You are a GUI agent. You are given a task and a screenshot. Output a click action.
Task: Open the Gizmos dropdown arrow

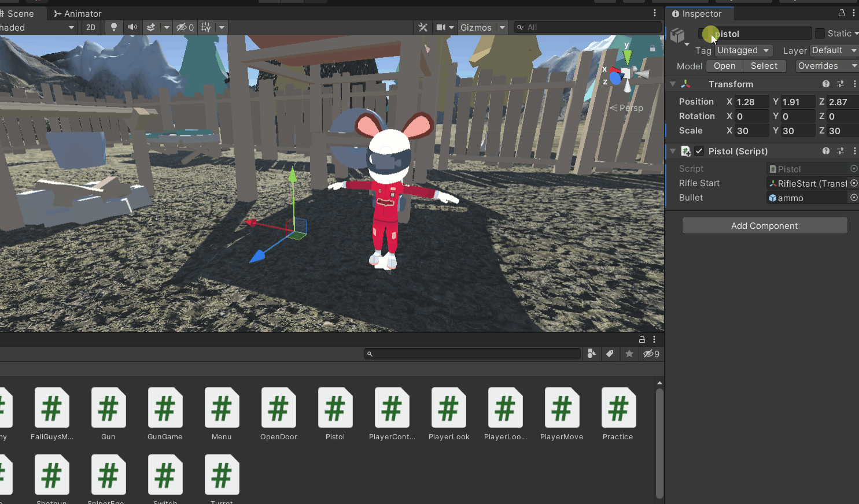502,27
